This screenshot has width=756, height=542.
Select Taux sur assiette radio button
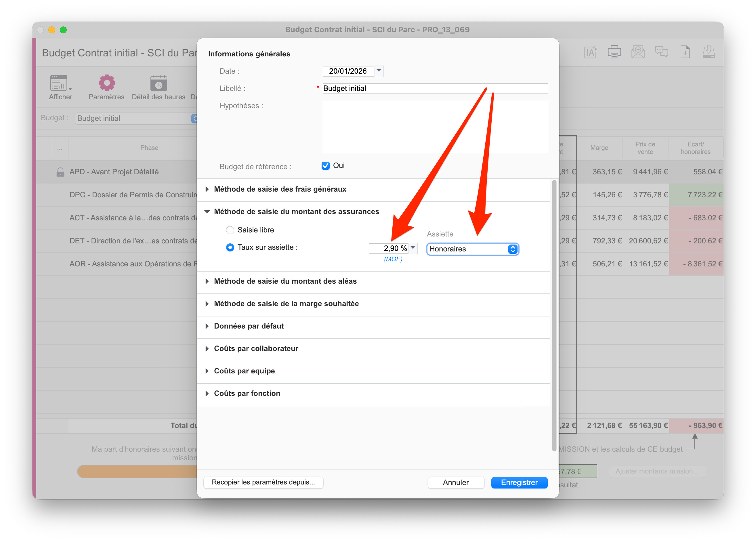[230, 247]
